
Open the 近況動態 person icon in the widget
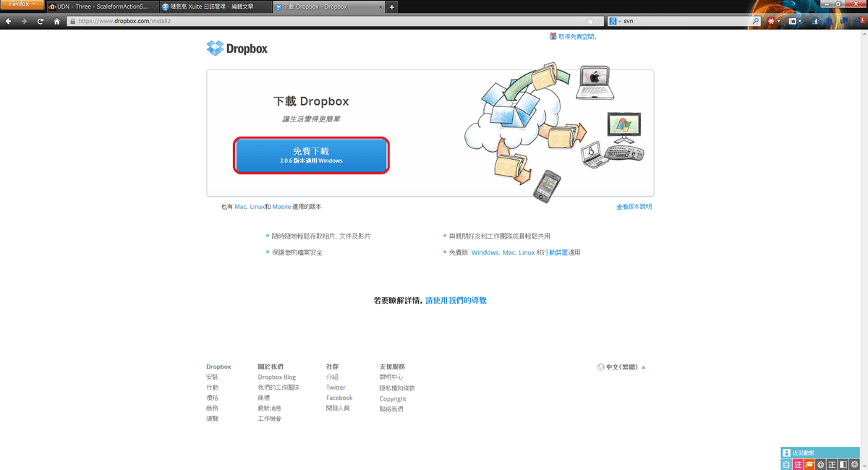(x=787, y=453)
